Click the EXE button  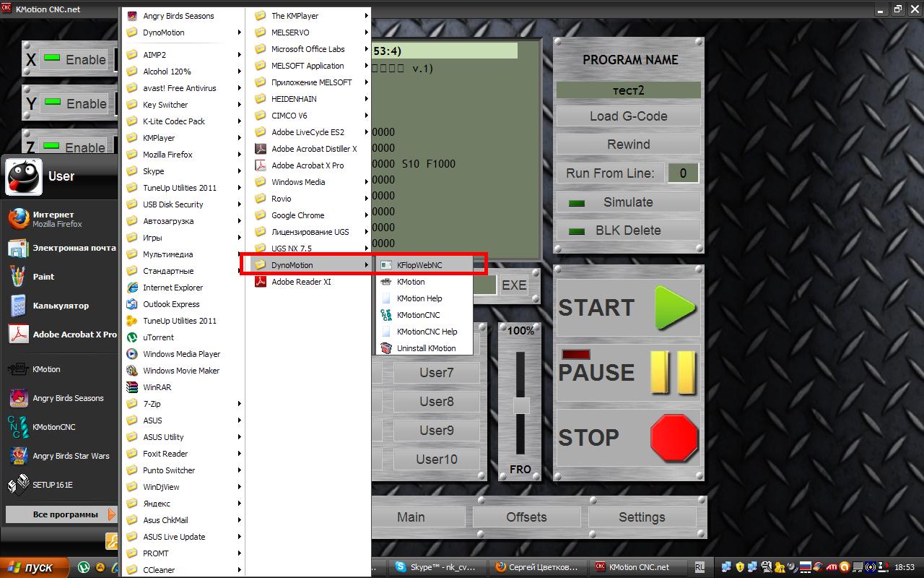pos(514,285)
